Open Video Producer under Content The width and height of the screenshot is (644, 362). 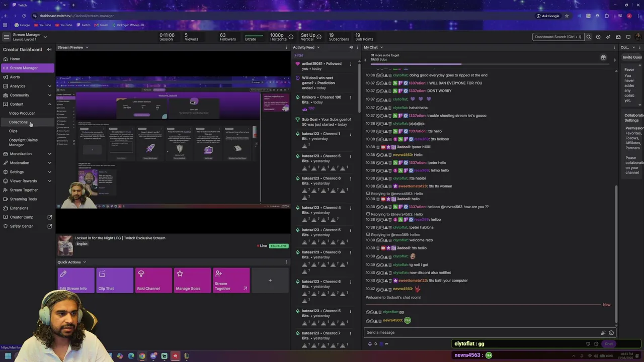click(x=22, y=113)
